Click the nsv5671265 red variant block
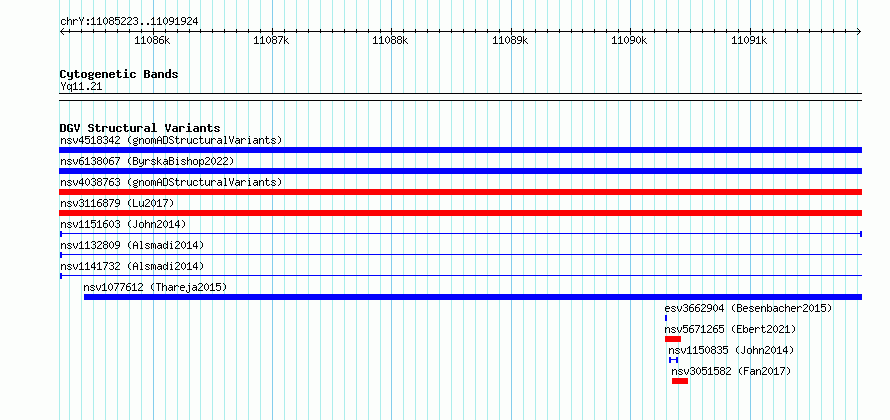The height and width of the screenshot is (420, 890). coord(673,339)
